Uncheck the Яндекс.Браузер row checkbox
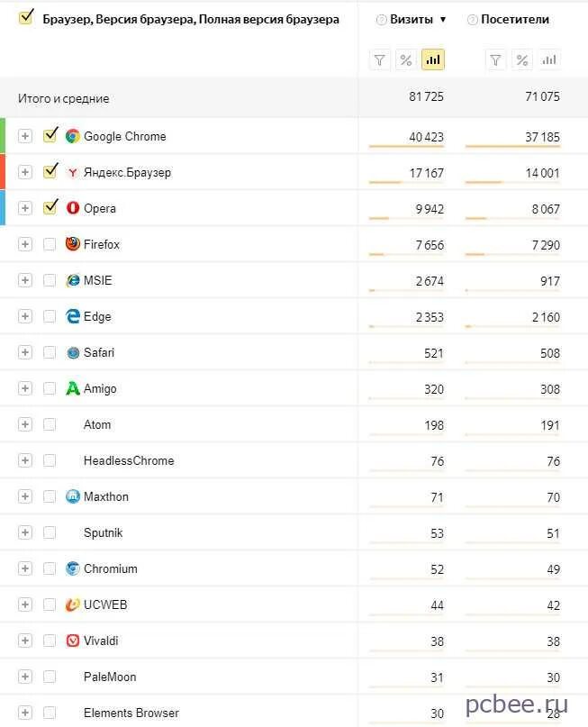Image resolution: width=588 pixels, height=727 pixels. tap(50, 172)
